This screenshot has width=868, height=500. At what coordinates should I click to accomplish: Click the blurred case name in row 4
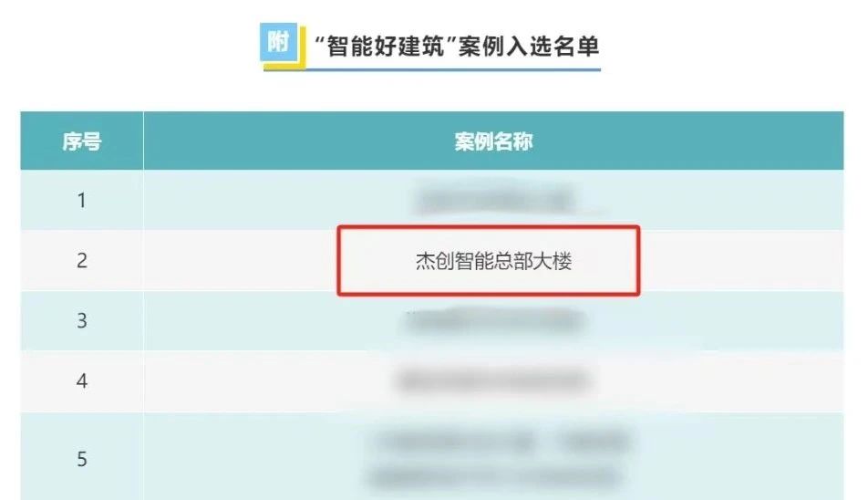tap(492, 381)
